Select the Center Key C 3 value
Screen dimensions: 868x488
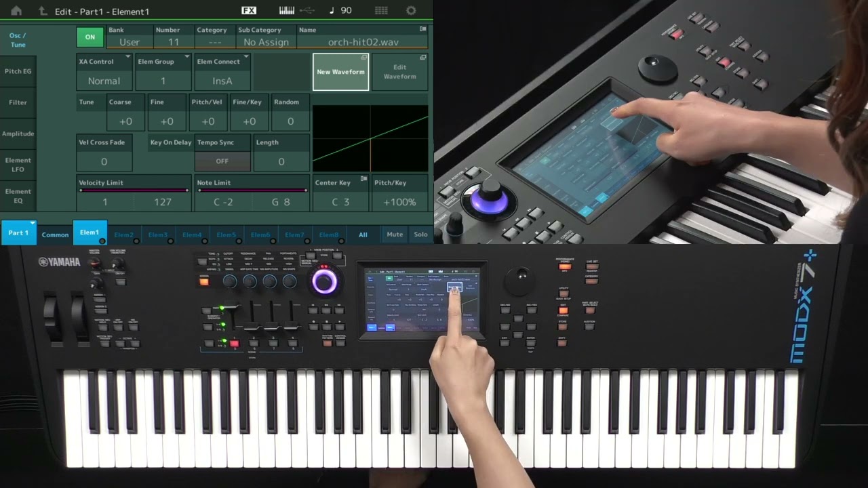pos(340,202)
